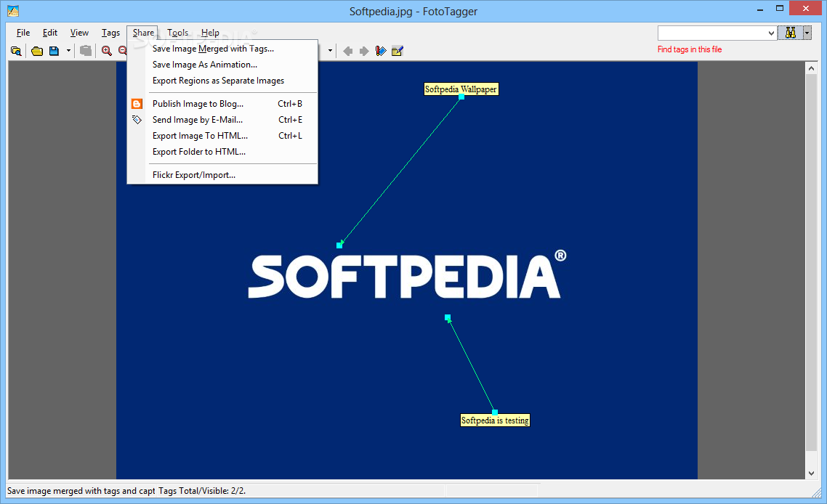Open the Tags menu

pos(110,33)
